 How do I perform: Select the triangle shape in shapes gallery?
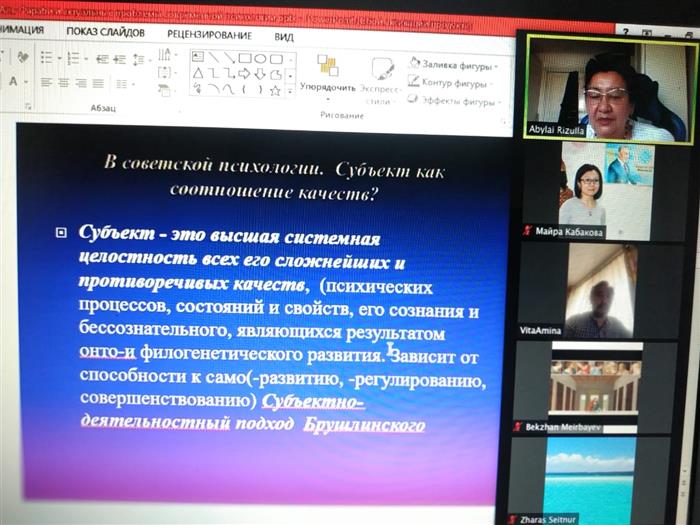(x=198, y=73)
